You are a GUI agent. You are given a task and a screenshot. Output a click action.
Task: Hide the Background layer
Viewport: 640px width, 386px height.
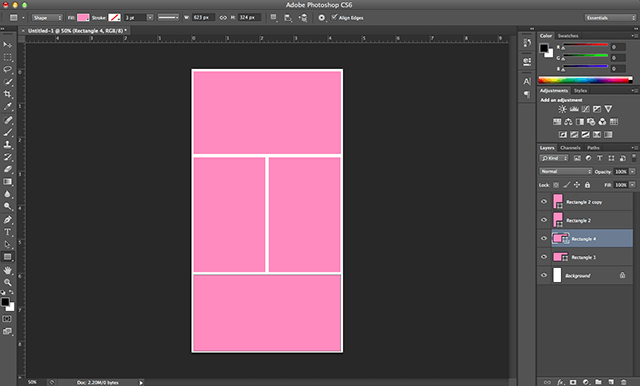click(544, 275)
